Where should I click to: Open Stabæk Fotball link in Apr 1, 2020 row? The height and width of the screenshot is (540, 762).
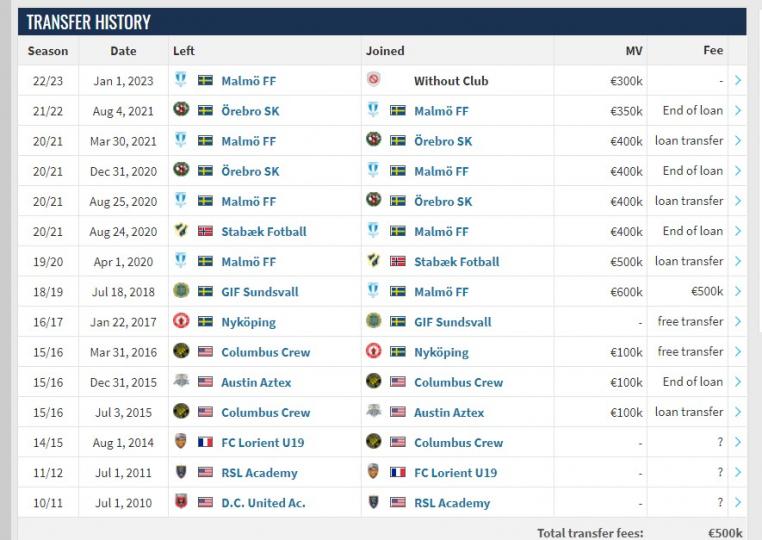(457, 261)
